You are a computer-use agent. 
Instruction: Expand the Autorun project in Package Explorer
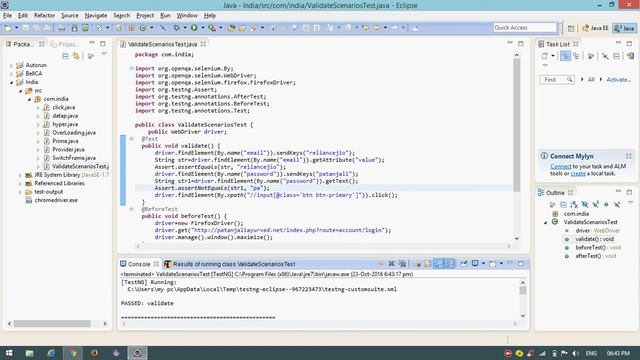coord(11,65)
